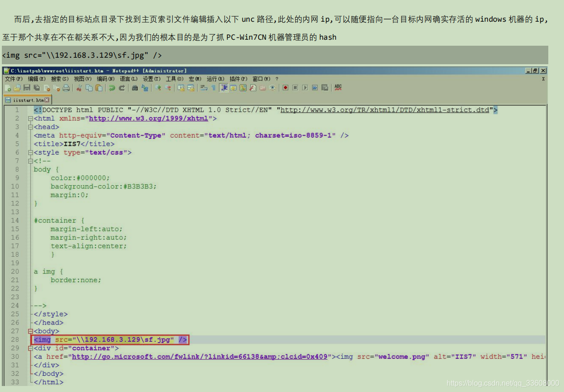Collapse the body fold marker on line 27

point(30,332)
